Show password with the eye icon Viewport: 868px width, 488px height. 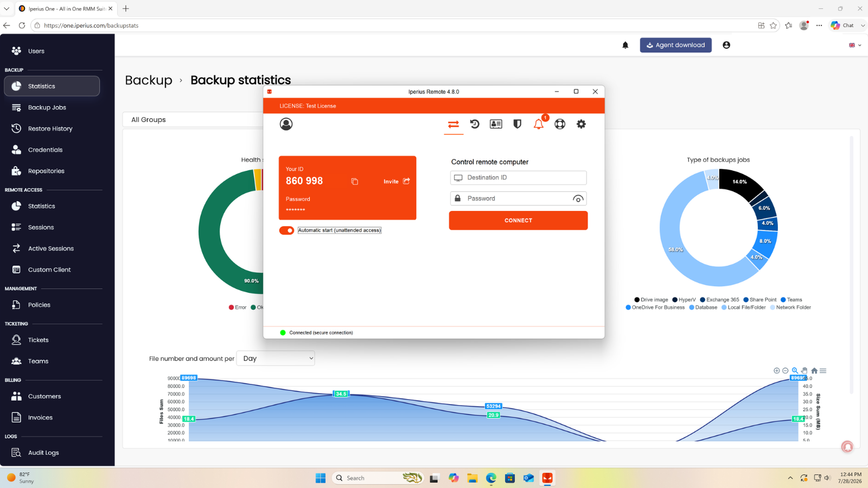click(578, 198)
